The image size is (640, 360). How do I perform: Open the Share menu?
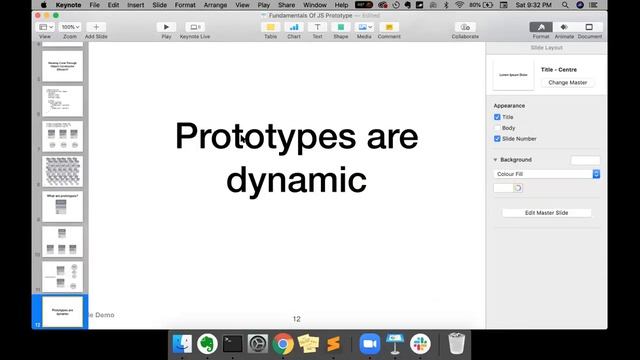[287, 5]
